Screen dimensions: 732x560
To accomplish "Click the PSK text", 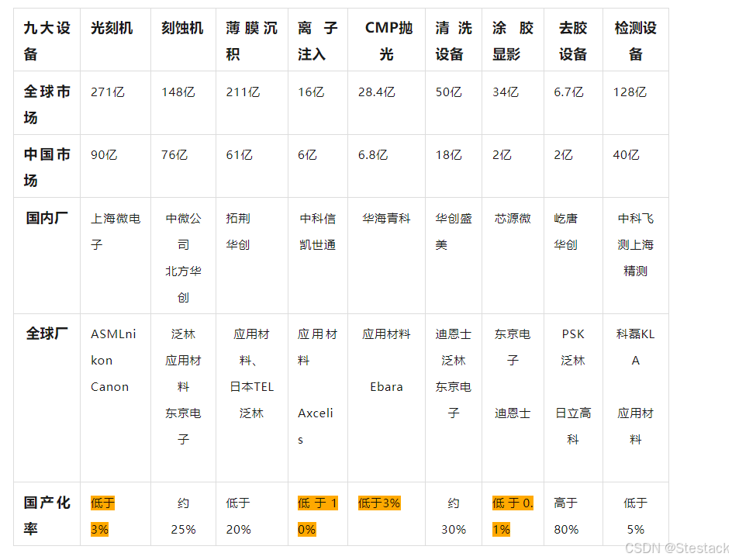I will point(573,334).
